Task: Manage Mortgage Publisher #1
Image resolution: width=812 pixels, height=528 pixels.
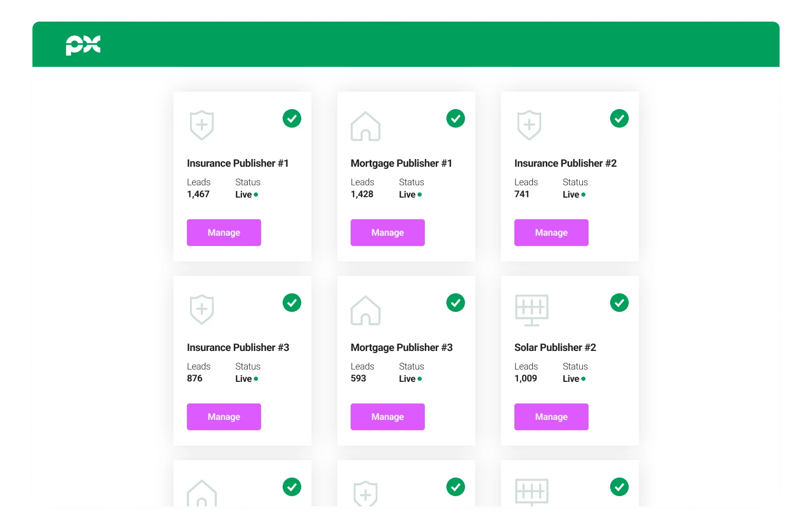Action: point(388,233)
